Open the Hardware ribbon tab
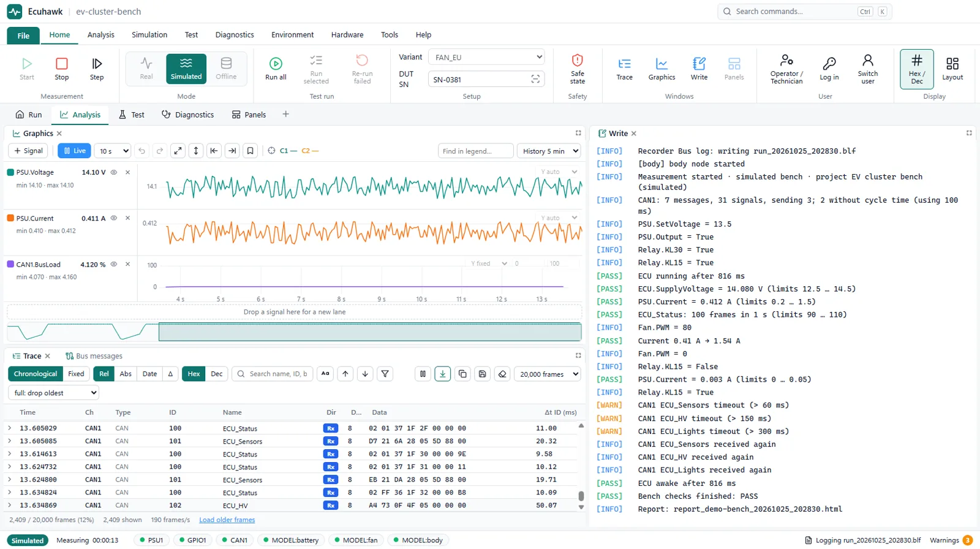980x549 pixels. pyautogui.click(x=347, y=35)
